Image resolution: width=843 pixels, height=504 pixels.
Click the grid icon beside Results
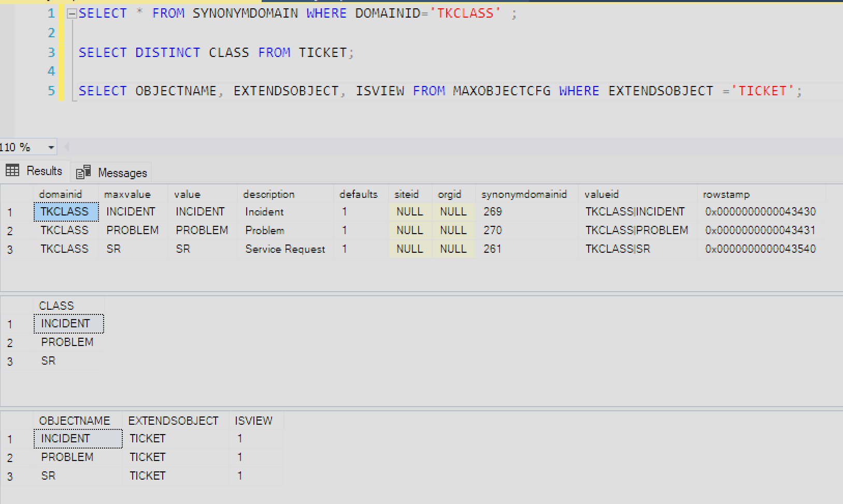click(12, 170)
